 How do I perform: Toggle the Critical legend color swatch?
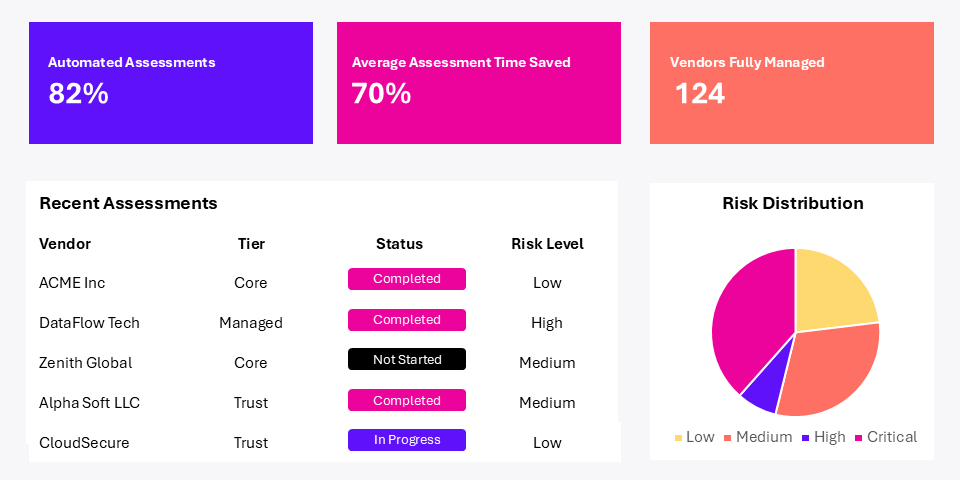tap(859, 438)
